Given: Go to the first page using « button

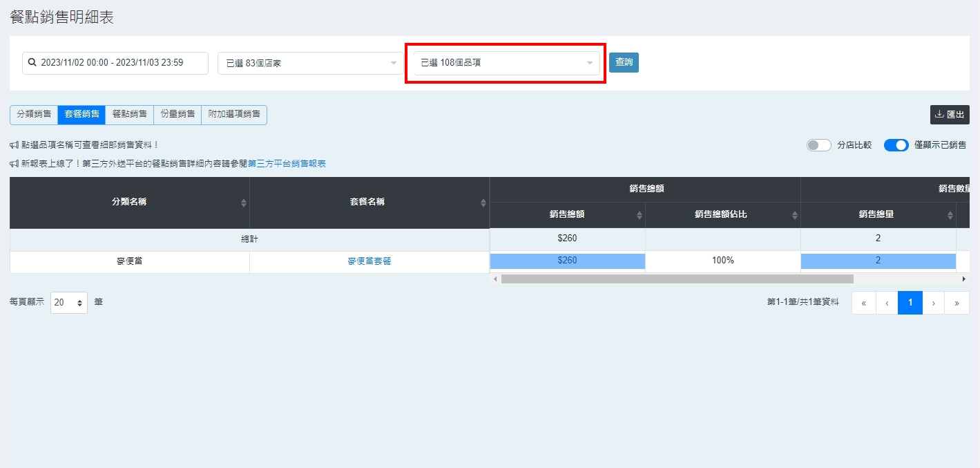Looking at the screenshot, I should pos(863,303).
